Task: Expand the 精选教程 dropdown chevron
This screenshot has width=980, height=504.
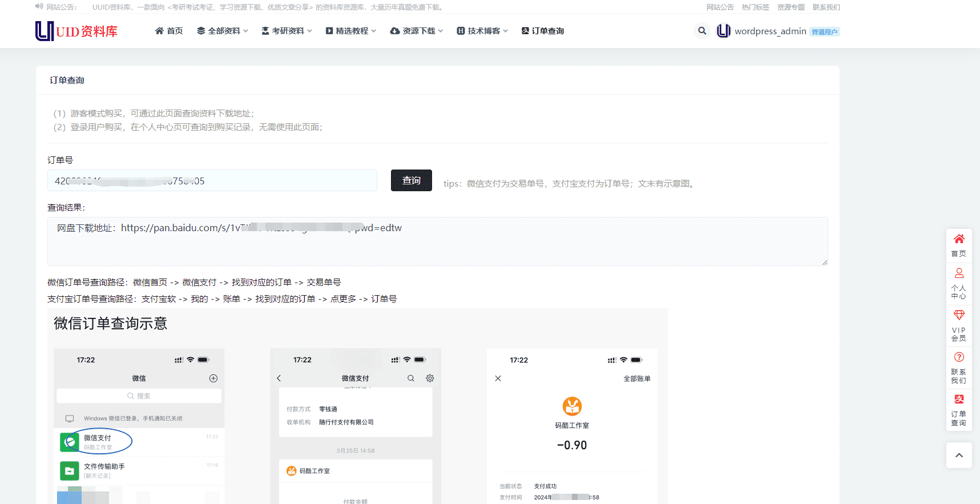Action: (374, 31)
